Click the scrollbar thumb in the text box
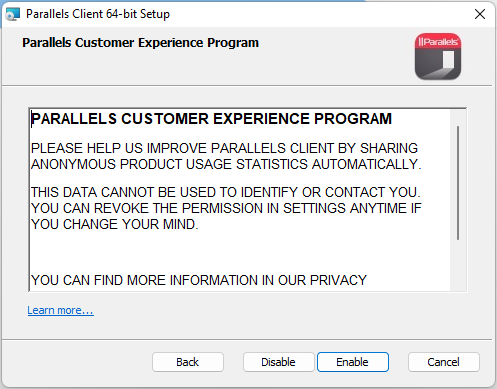 coord(458,183)
